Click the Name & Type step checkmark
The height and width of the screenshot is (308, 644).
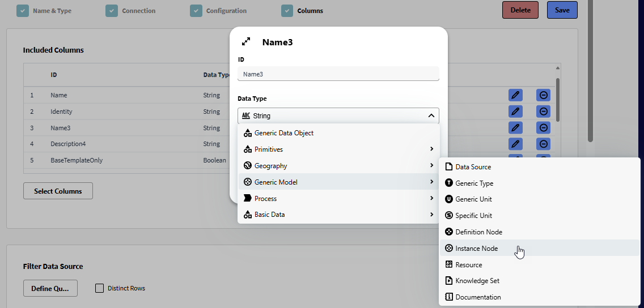[x=22, y=10]
